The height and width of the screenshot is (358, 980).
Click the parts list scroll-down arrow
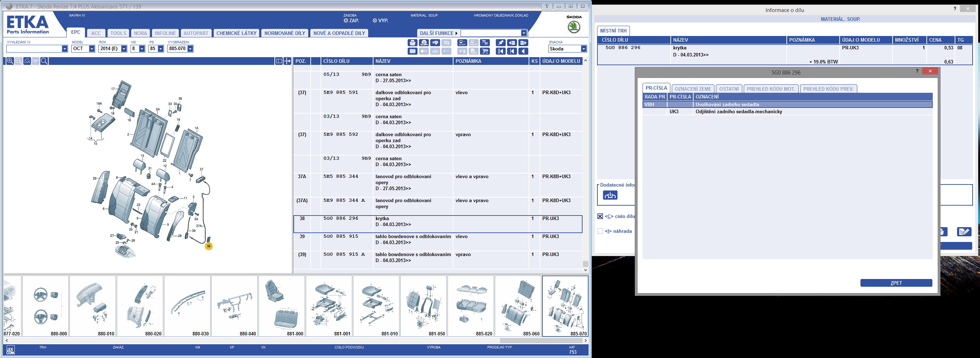click(x=585, y=270)
